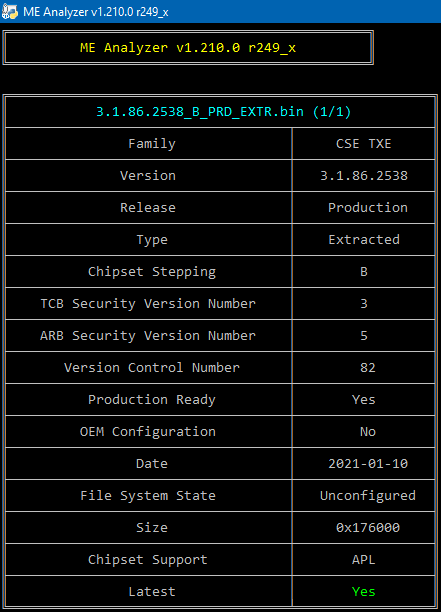Select the ARB Security Version Number value 5
This screenshot has width=441, height=612.
click(364, 336)
